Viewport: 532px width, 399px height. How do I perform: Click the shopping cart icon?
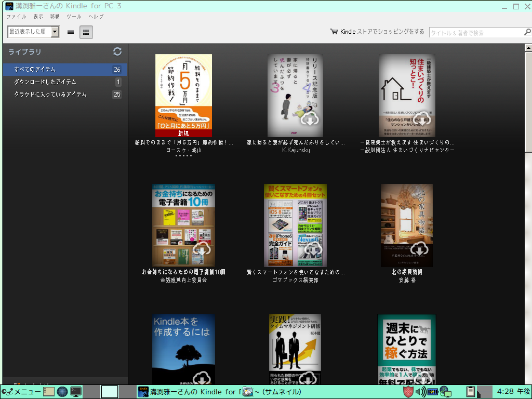(x=334, y=32)
